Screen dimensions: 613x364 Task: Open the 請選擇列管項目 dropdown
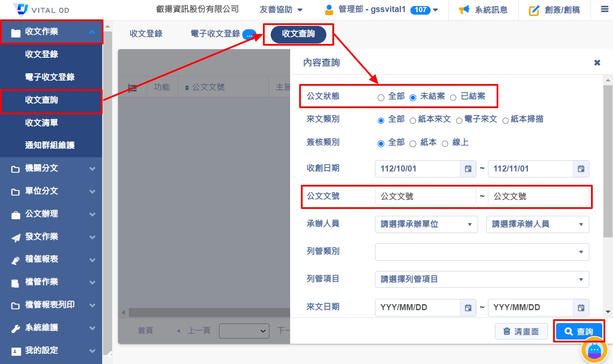click(x=482, y=280)
